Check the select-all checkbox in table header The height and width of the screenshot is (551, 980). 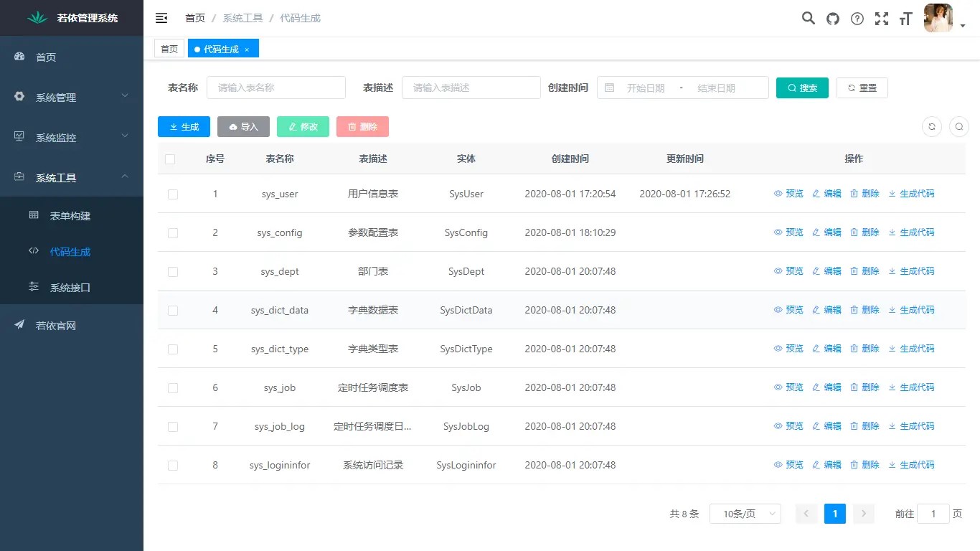point(170,159)
